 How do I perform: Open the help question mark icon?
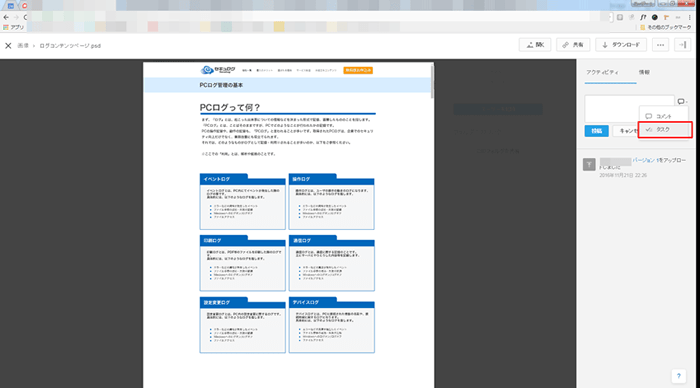pos(678,376)
